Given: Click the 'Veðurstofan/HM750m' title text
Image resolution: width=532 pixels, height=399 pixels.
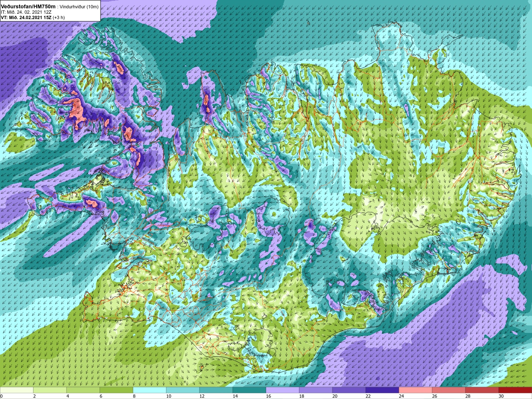Looking at the screenshot, I should pyautogui.click(x=28, y=6).
